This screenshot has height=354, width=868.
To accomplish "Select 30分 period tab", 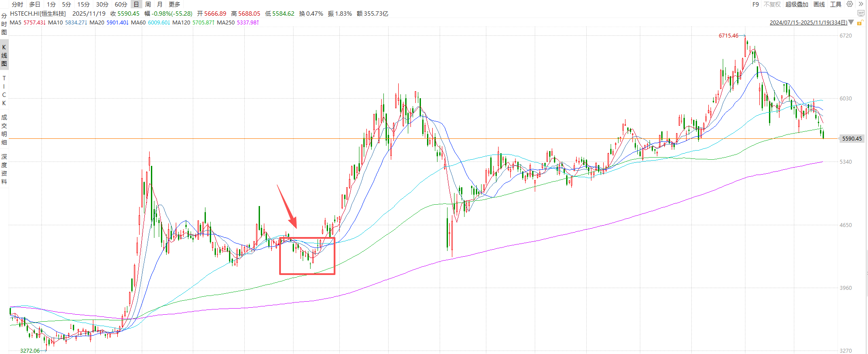I will [102, 4].
